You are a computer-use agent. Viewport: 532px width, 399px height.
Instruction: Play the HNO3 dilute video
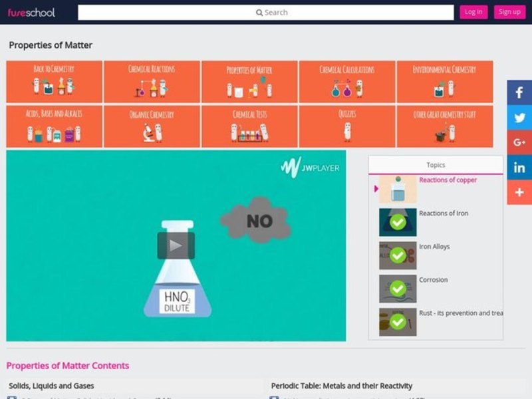tap(176, 245)
